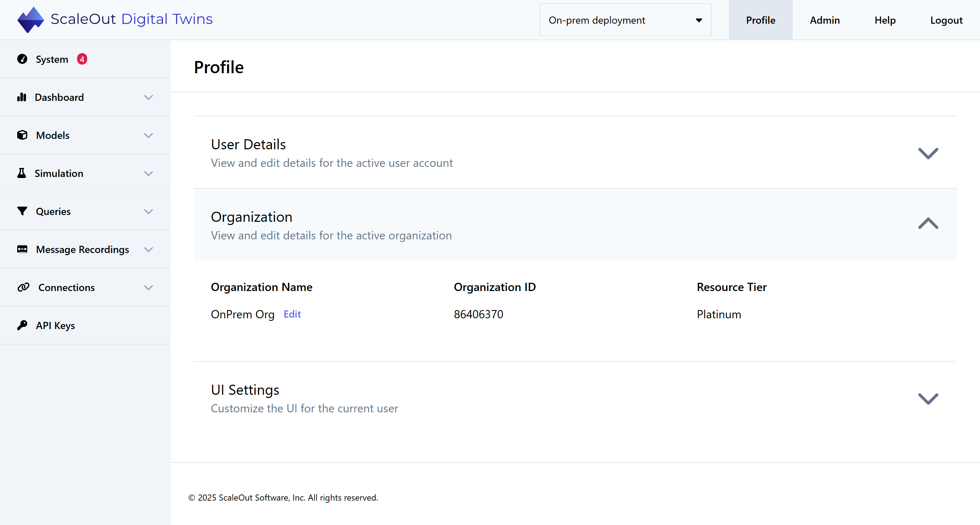Image resolution: width=980 pixels, height=525 pixels.
Task: Click the User Details section heading
Action: (249, 145)
